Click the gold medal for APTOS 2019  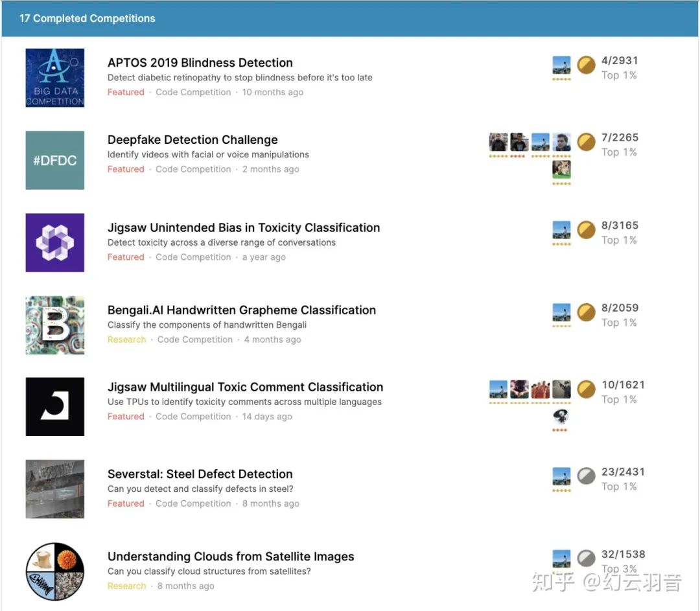tap(586, 65)
